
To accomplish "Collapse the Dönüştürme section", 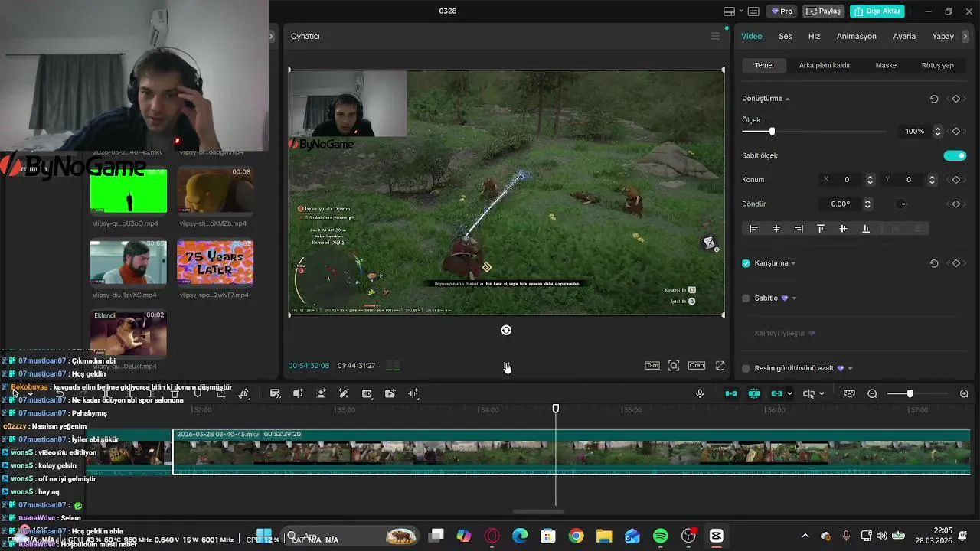I will point(787,99).
